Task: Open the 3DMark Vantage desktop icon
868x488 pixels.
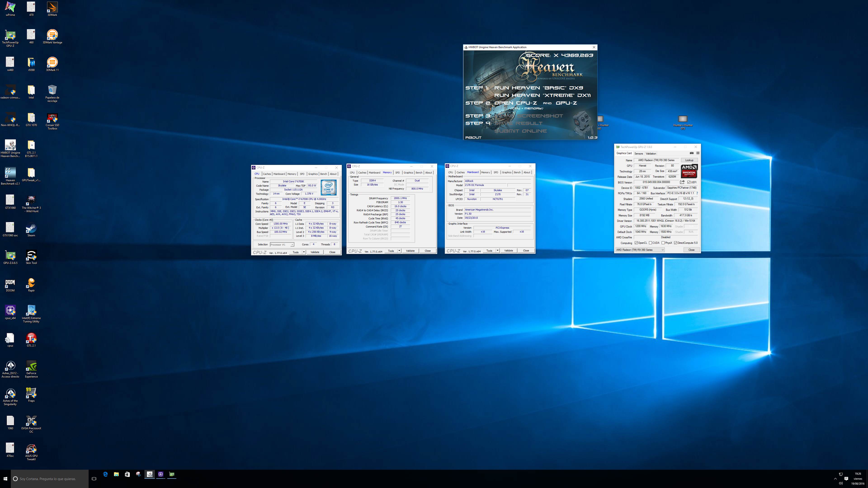Action: pyautogui.click(x=52, y=37)
